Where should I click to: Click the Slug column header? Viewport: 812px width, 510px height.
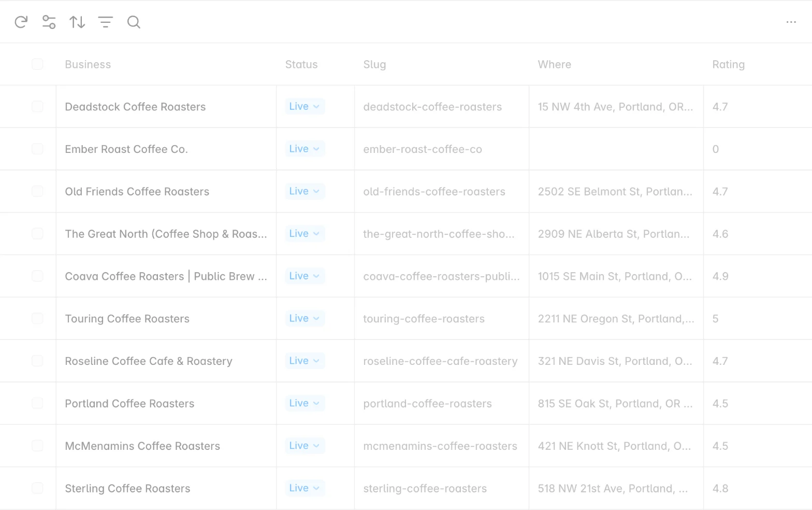click(x=374, y=65)
